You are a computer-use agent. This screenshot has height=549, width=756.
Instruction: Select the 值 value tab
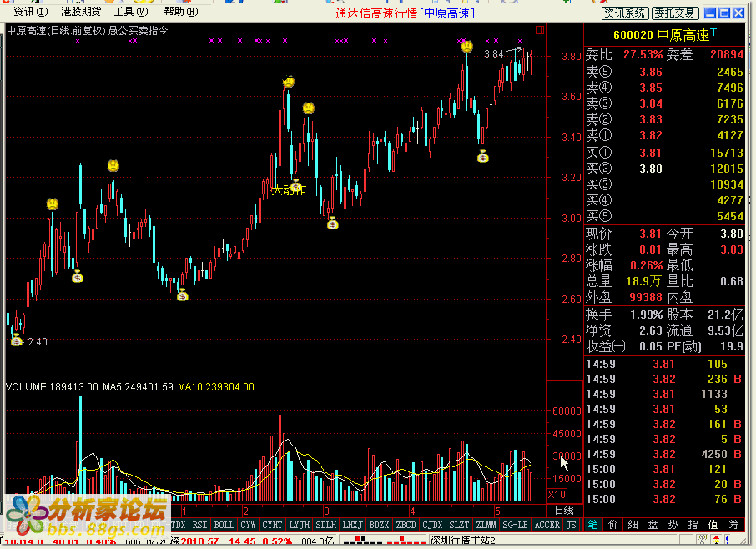713,525
